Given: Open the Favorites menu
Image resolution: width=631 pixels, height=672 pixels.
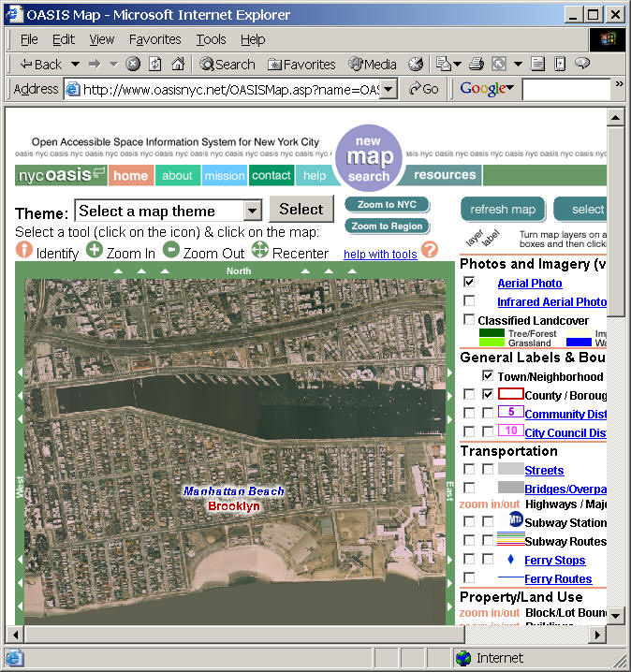Looking at the screenshot, I should click(x=155, y=39).
